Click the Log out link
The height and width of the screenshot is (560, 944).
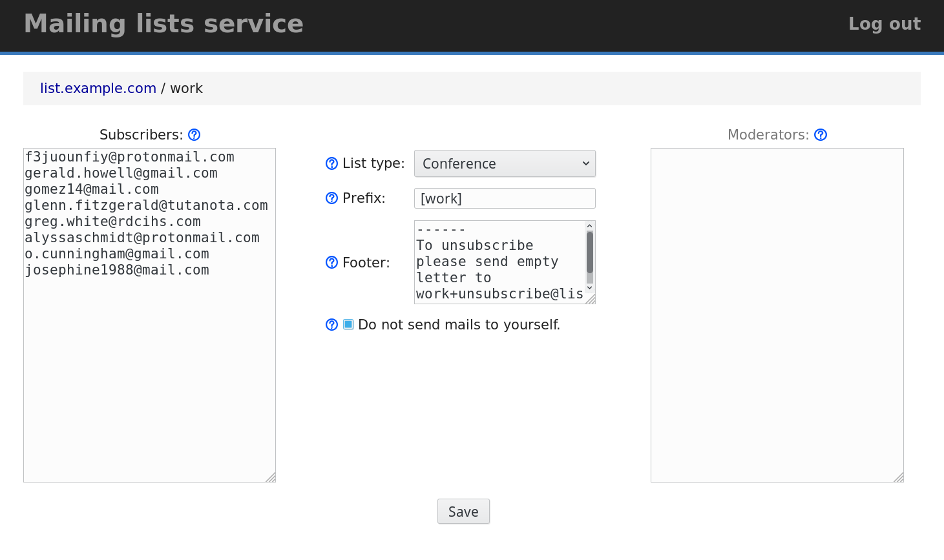point(884,24)
